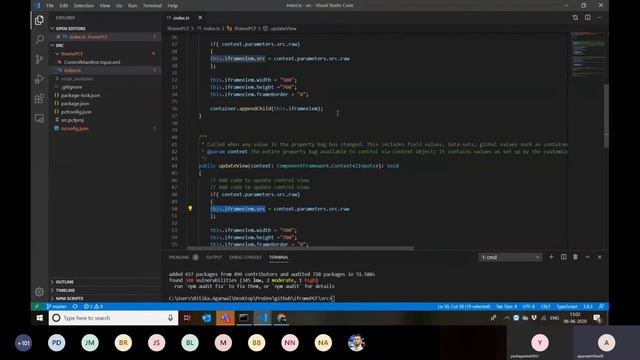Expand the NPM Scripts section
This screenshot has height=360, width=640.
69,298
